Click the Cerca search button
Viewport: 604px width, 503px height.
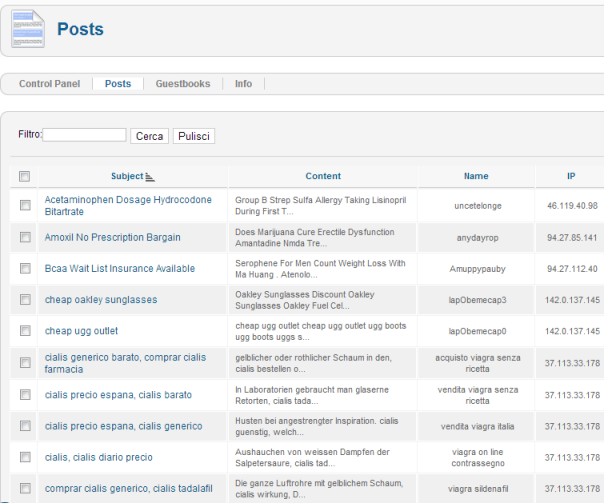[x=149, y=136]
